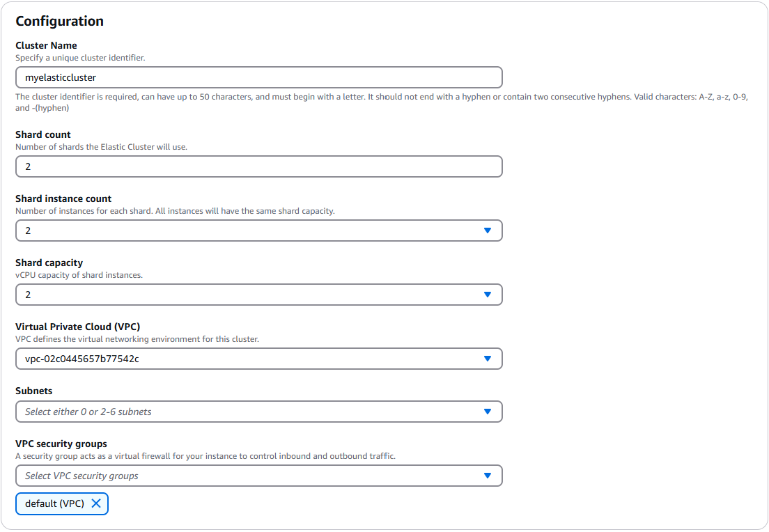Expand the Subnets selection list
This screenshot has width=769, height=532.
[x=258, y=411]
